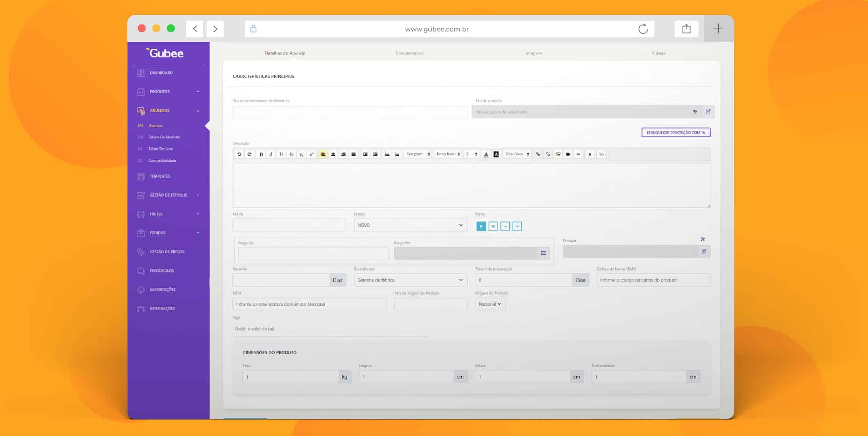Undo in the description editor
The image size is (868, 436).
point(239,154)
